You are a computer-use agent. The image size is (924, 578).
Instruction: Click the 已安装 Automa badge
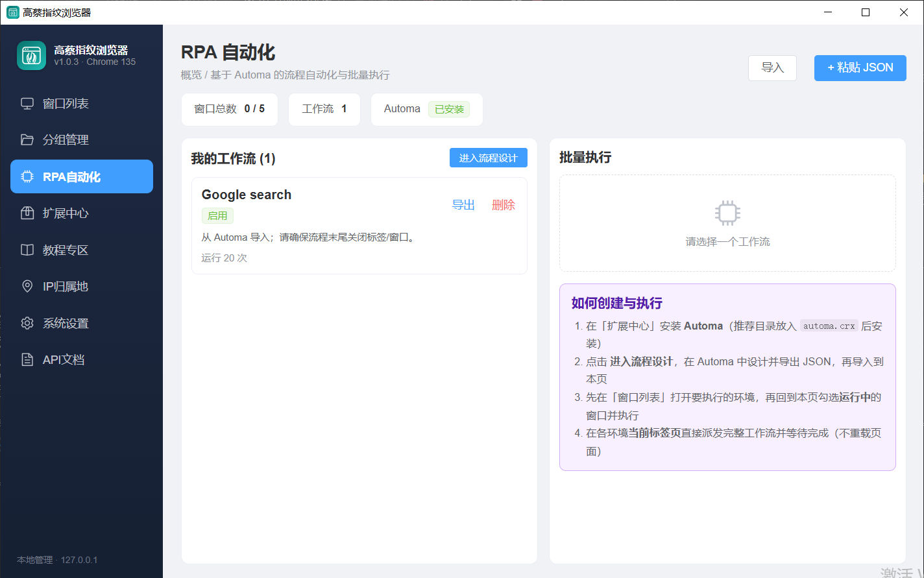pyautogui.click(x=449, y=109)
